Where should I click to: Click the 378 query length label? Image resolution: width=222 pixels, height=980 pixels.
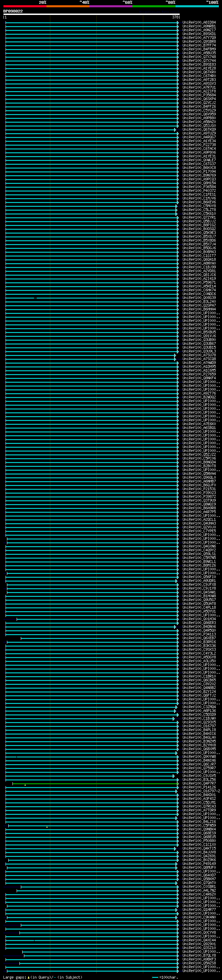175,17
